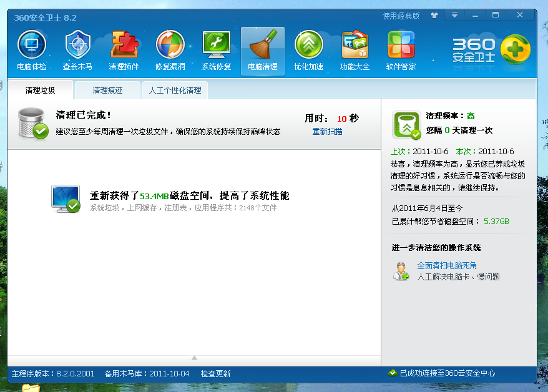Click the 53.4MB reclaimed space value
This screenshot has width=548, height=392.
click(x=154, y=196)
